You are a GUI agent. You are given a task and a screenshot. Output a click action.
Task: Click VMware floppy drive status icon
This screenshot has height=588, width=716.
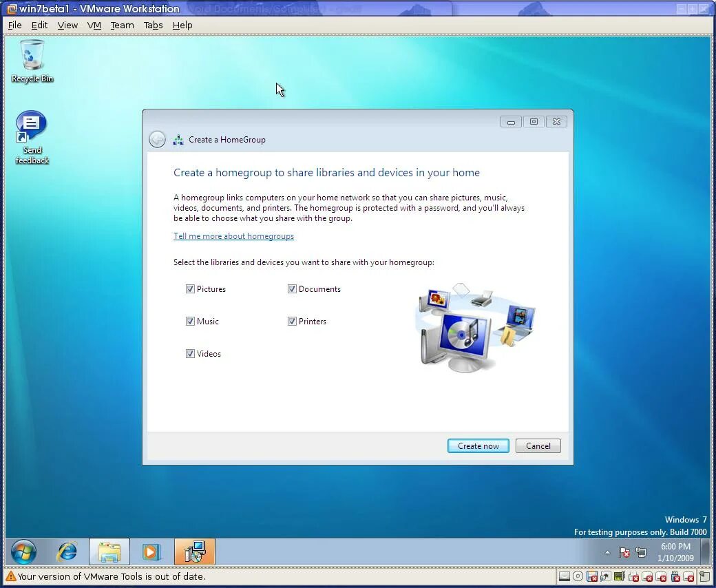click(592, 576)
